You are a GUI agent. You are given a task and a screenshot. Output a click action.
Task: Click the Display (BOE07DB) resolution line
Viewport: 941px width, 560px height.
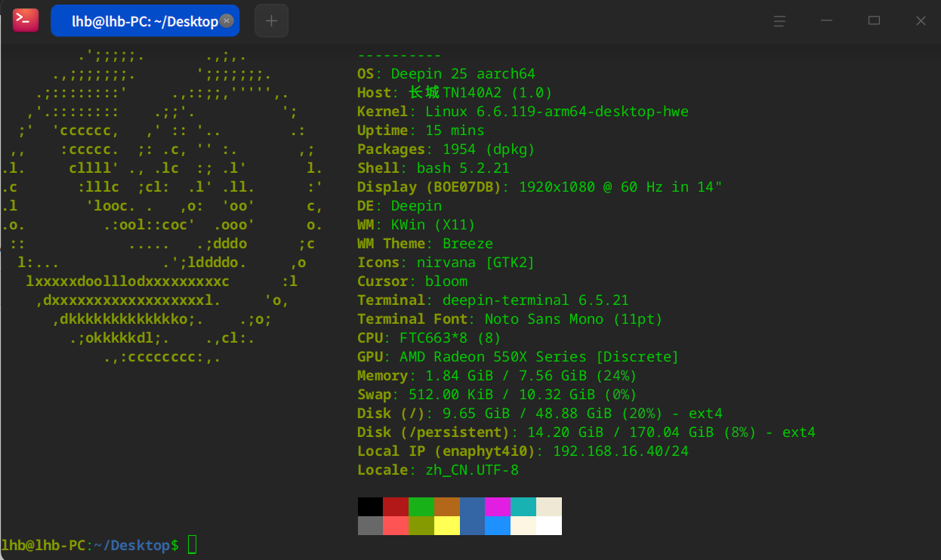(x=540, y=187)
